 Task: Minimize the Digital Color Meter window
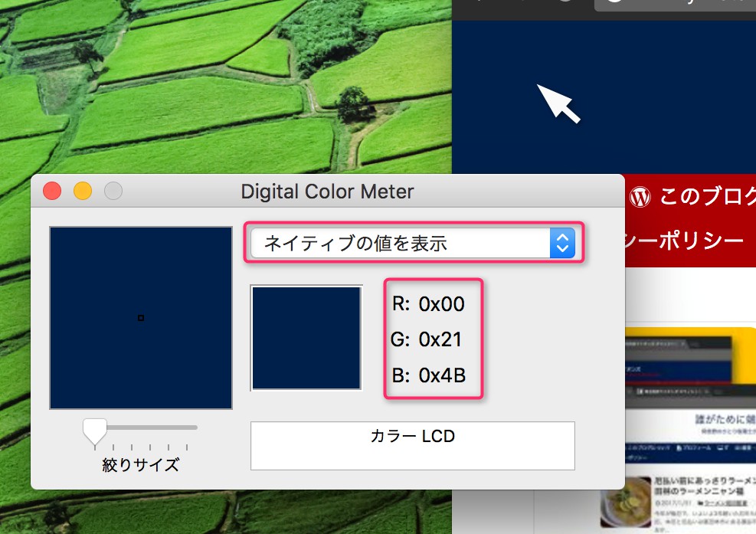pos(83,191)
